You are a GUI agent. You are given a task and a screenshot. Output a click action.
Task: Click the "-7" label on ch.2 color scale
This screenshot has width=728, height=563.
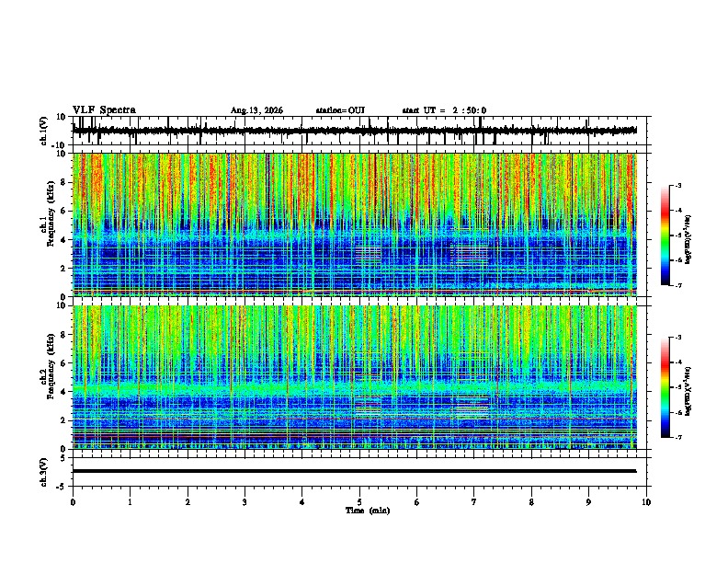coord(677,438)
